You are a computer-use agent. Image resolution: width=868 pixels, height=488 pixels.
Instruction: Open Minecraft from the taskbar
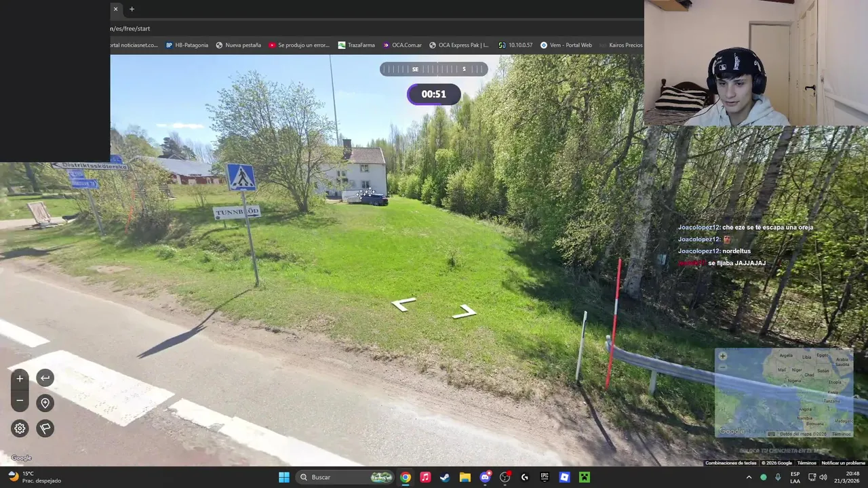584,477
